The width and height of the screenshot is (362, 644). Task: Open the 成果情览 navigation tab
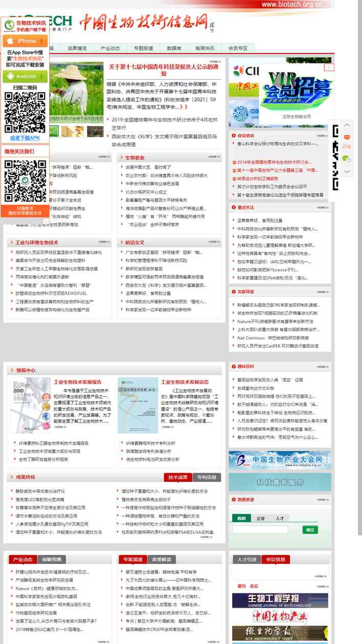tap(77, 49)
